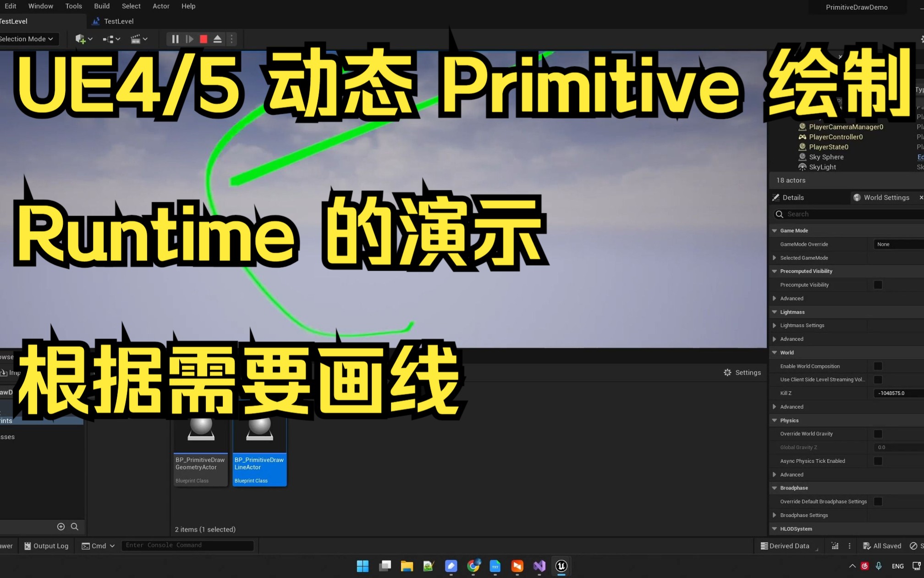Expand Lightmass Settings

coord(775,325)
